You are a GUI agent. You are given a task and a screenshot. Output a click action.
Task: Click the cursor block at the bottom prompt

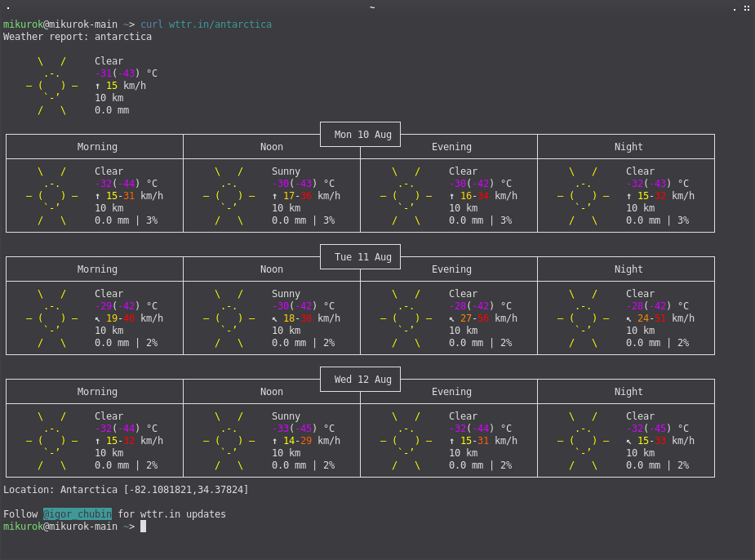point(143,527)
